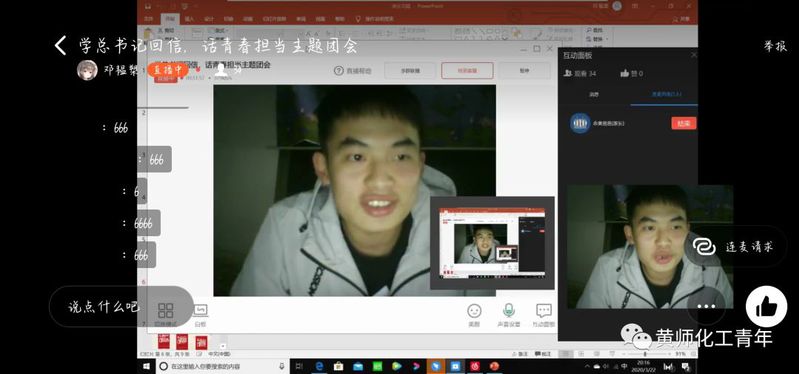The width and height of the screenshot is (799, 374).
Task: Open the three-dots more options button
Action: point(706,306)
